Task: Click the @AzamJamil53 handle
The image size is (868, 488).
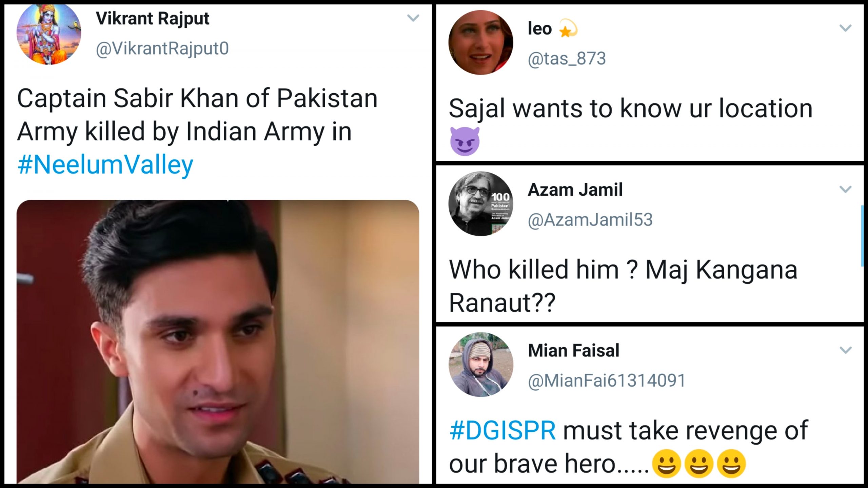Action: [x=590, y=220]
